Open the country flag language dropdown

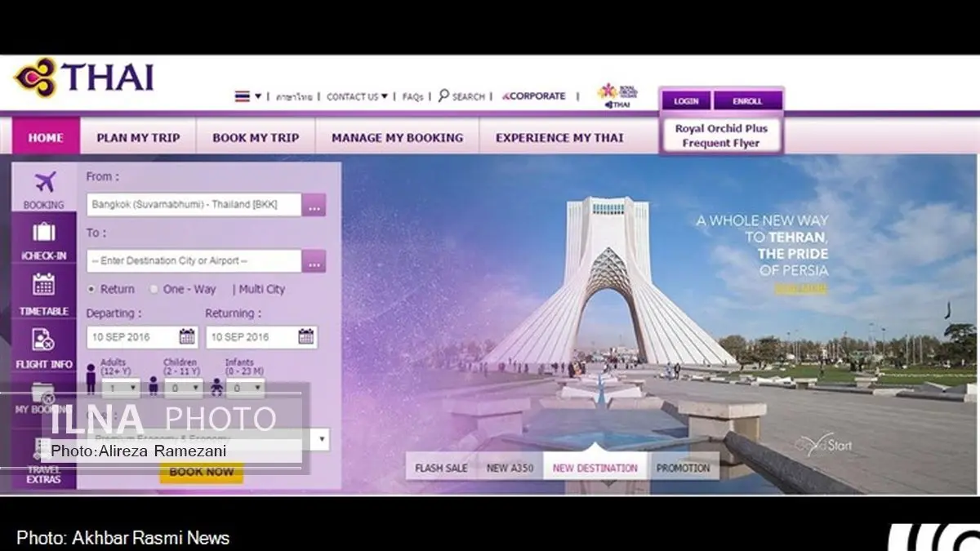248,96
